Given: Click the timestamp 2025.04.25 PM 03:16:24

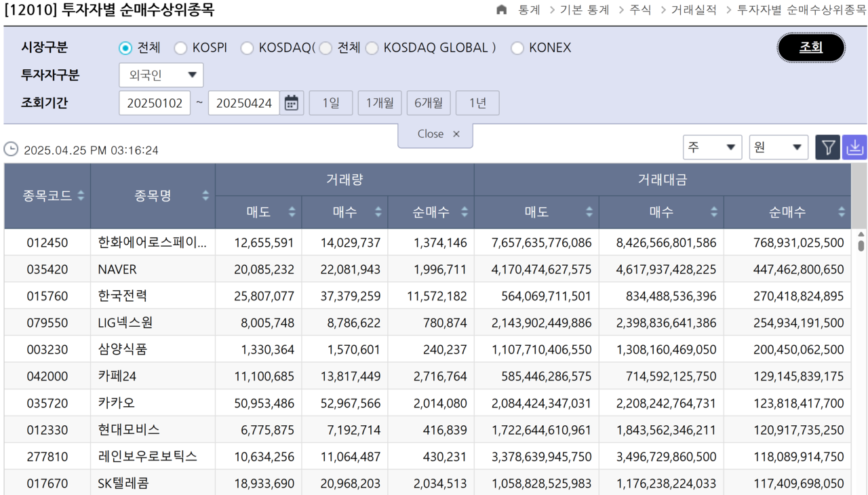Looking at the screenshot, I should [x=91, y=150].
